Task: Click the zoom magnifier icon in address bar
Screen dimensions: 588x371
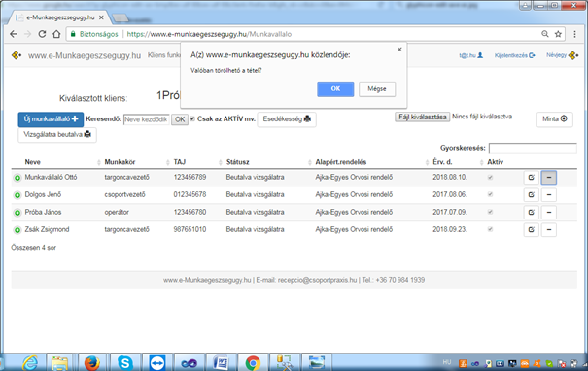Action: [545, 34]
